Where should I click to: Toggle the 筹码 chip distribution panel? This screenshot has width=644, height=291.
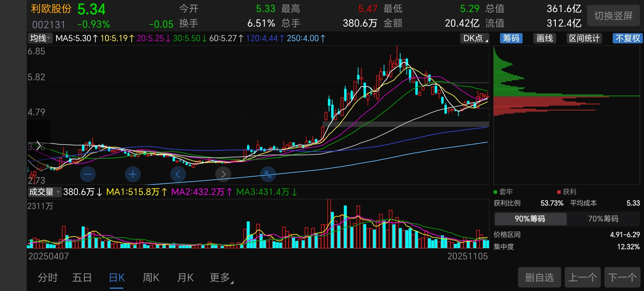click(x=511, y=38)
